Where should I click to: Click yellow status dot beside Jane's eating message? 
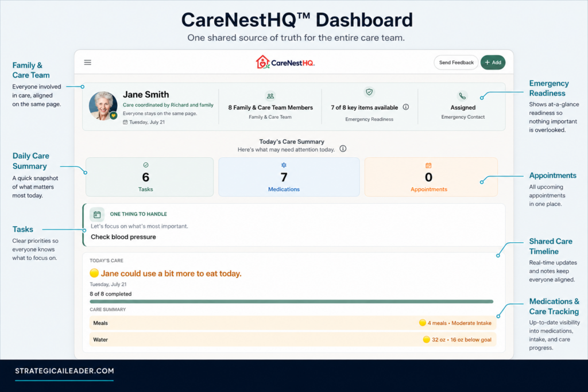[94, 273]
